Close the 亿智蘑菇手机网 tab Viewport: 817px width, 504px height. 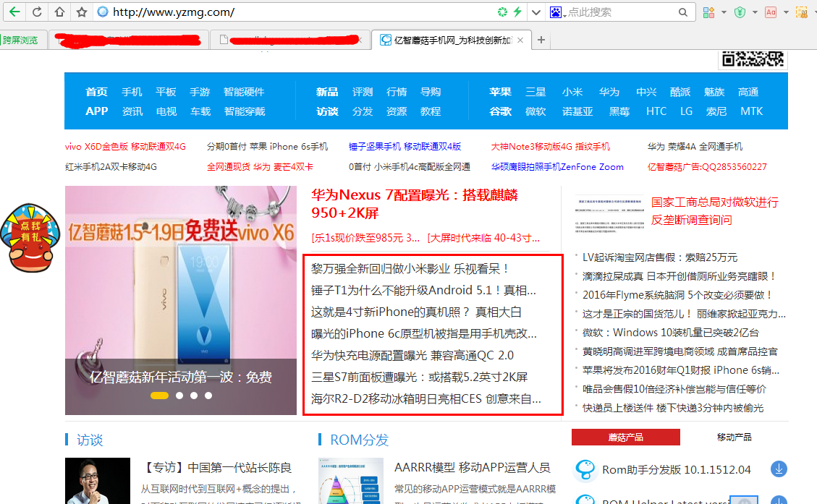520,40
